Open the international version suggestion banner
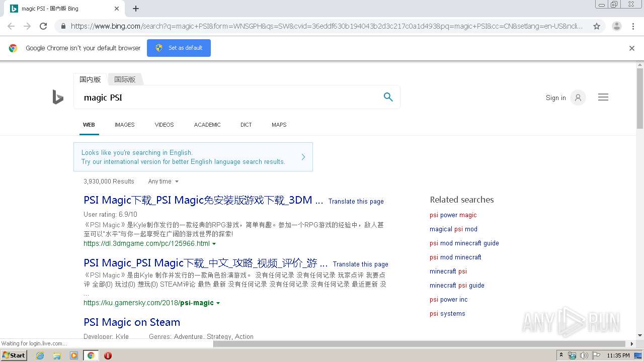Image resolution: width=644 pixels, height=362 pixels. (193, 157)
